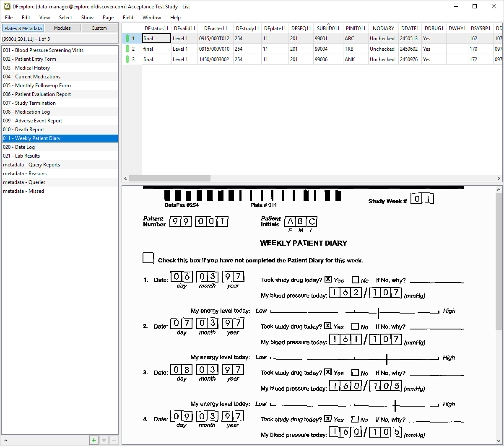
Task: Click green status indicator on row 3
Action: pos(127,60)
